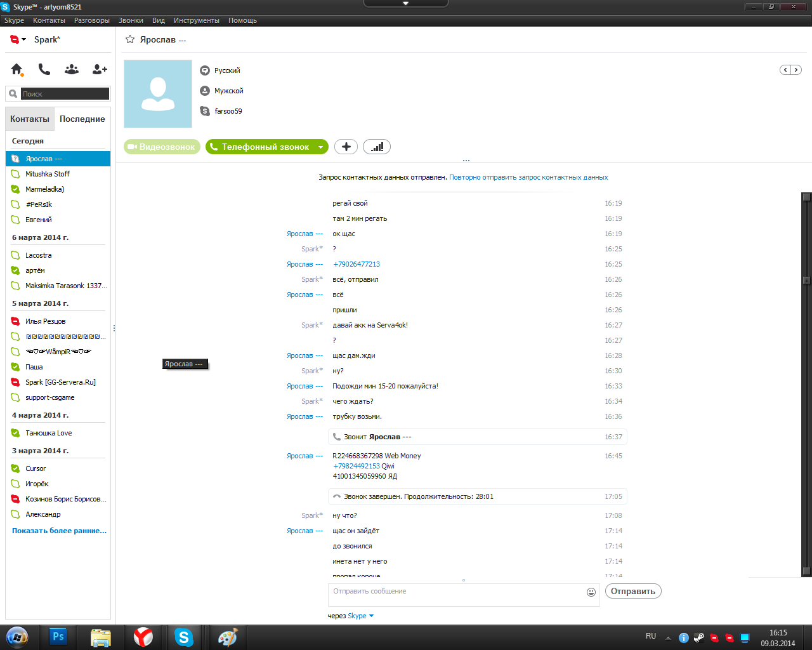Click the status icon beside Cursor contact

15,468
